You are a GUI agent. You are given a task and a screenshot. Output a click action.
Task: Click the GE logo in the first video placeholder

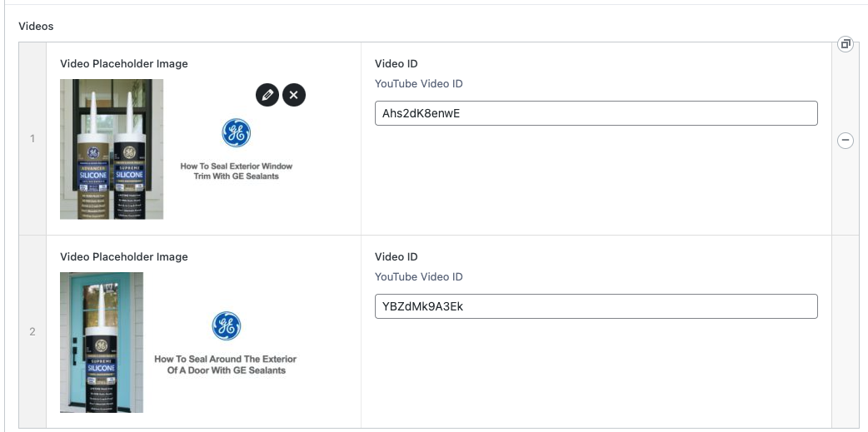(237, 133)
